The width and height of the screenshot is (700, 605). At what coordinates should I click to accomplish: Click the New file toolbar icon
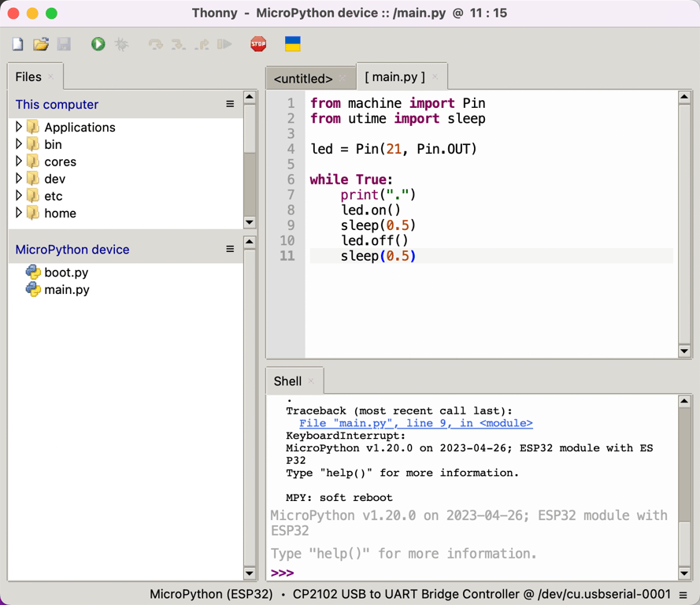tap(17, 44)
